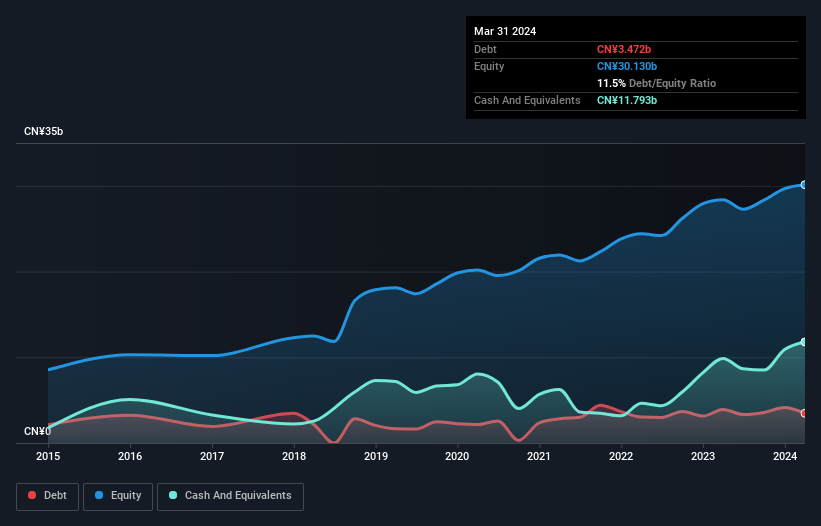The image size is (821, 526).
Task: Click the 2016 x-axis label
Action: (130, 456)
